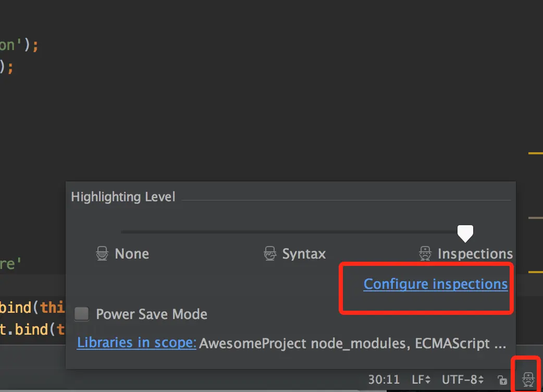Click the highlighting level slider thumb
This screenshot has height=392, width=543.
pyautogui.click(x=465, y=234)
